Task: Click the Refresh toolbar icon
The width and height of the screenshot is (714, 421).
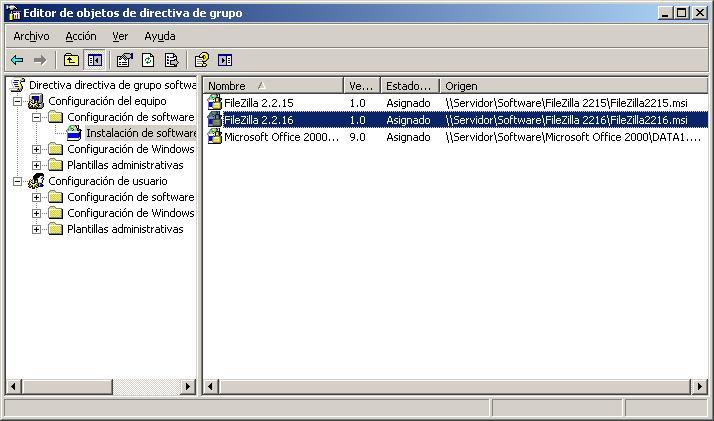Action: pos(148,60)
